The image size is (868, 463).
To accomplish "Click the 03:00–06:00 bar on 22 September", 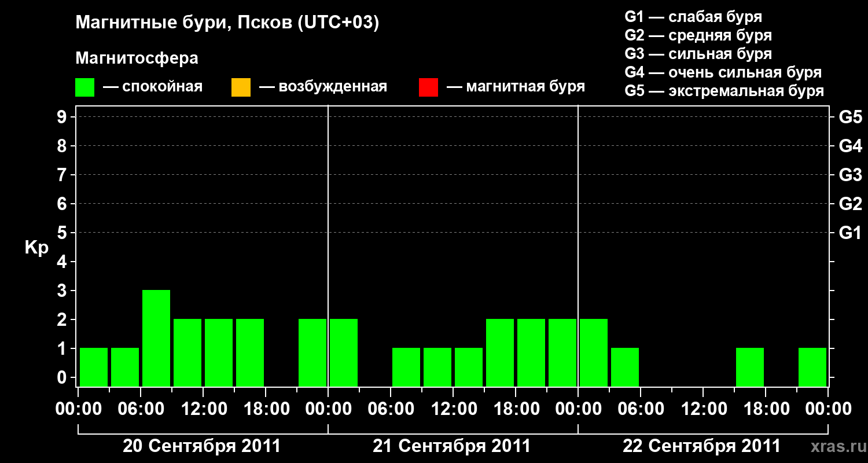I will (625, 367).
